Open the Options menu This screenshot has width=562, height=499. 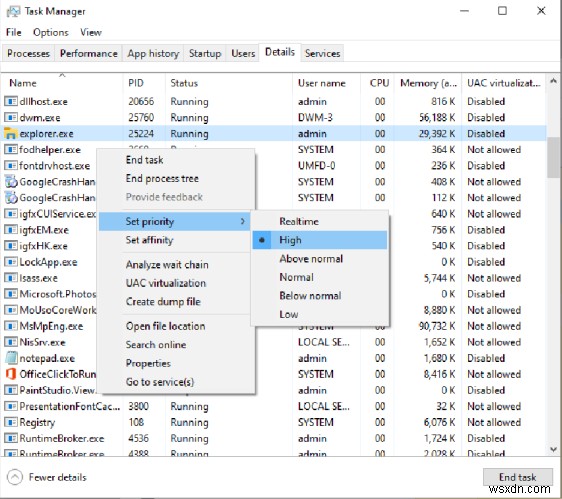(51, 32)
